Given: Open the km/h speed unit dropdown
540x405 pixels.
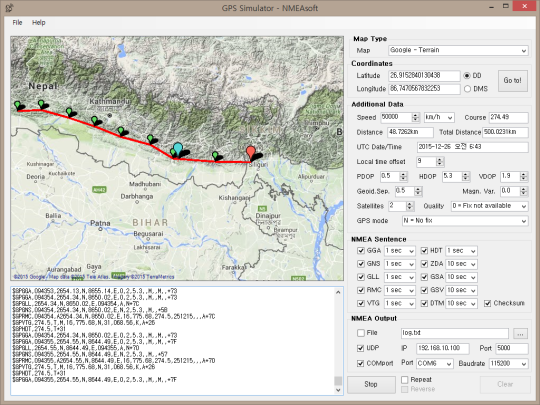Looking at the screenshot, I should (x=439, y=117).
